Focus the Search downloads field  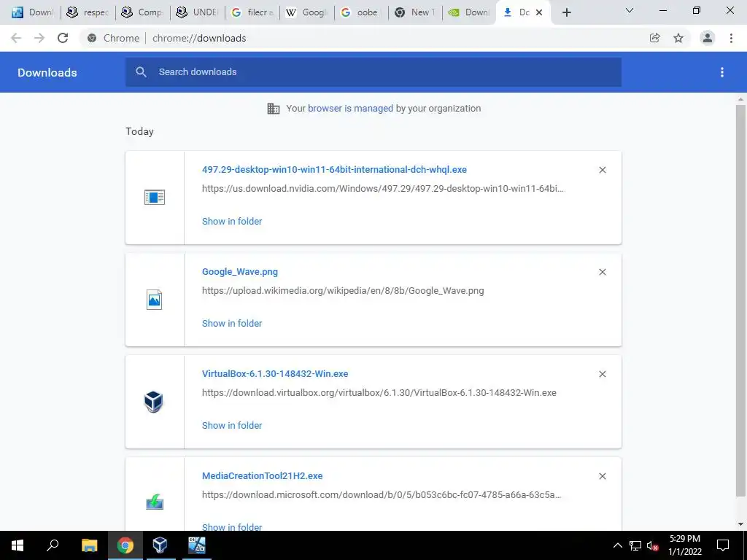373,72
